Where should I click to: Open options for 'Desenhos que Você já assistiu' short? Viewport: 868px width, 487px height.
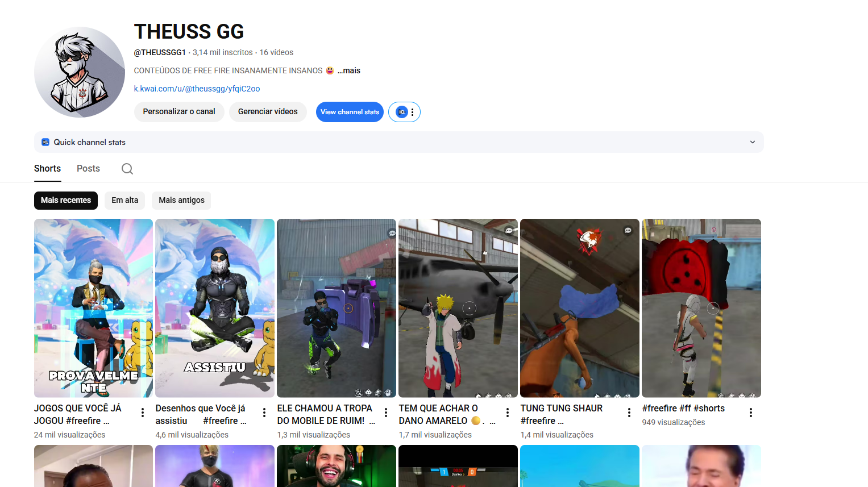coord(264,413)
